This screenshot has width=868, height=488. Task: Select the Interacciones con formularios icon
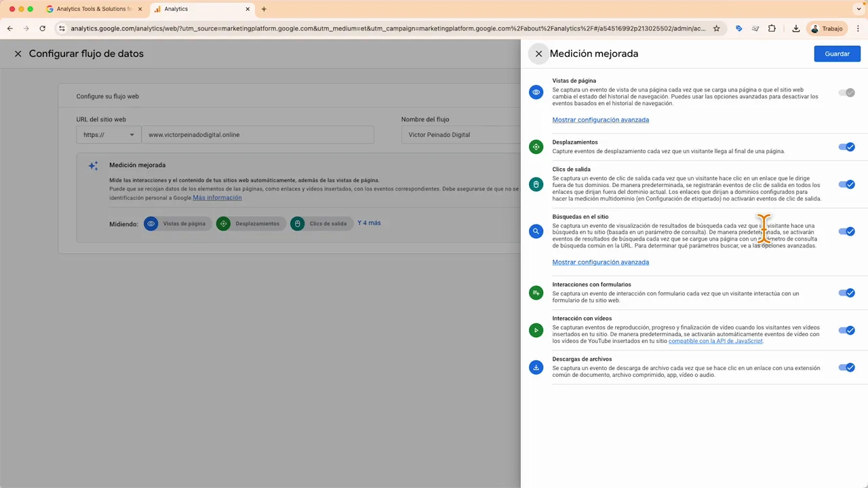pyautogui.click(x=536, y=292)
